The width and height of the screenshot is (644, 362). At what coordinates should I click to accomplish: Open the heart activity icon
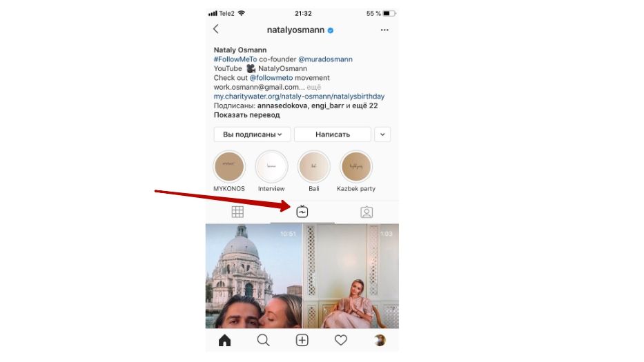click(340, 340)
